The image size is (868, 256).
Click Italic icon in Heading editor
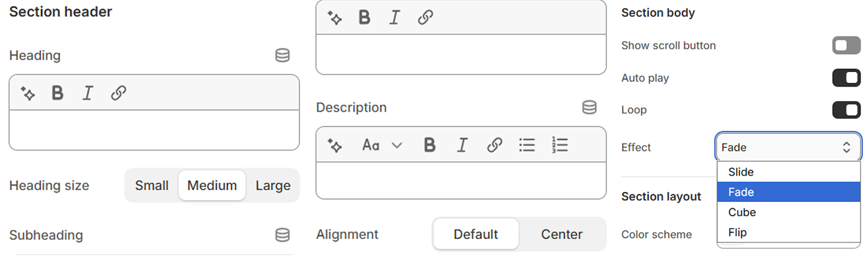pos(87,93)
